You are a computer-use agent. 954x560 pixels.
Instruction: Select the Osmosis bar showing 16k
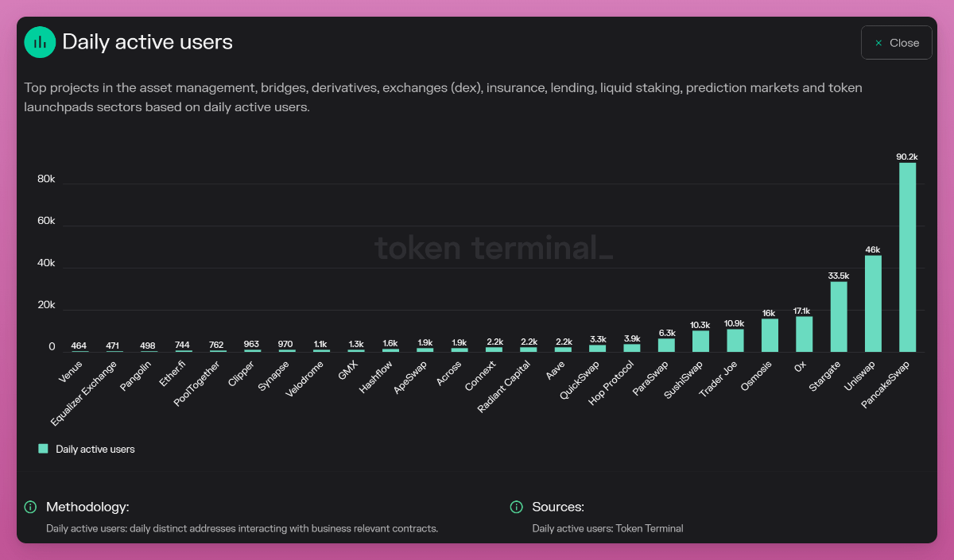770,335
